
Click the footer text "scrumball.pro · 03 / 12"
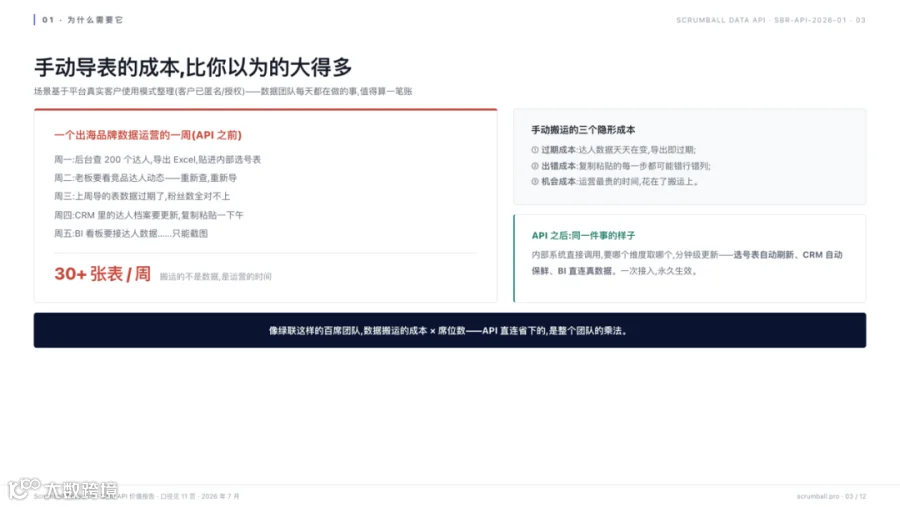[x=831, y=496]
